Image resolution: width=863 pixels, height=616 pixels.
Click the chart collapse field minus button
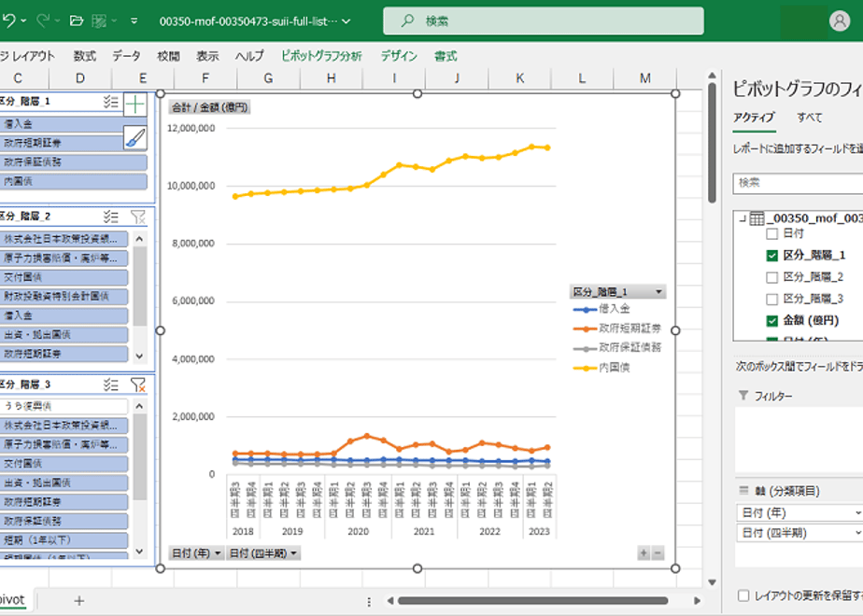[658, 553]
